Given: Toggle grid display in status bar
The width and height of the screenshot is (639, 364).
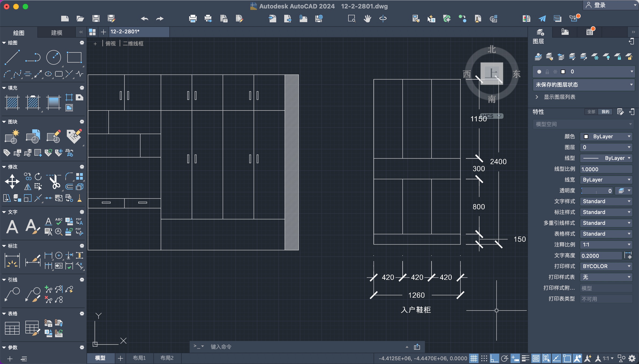Looking at the screenshot, I should (474, 359).
